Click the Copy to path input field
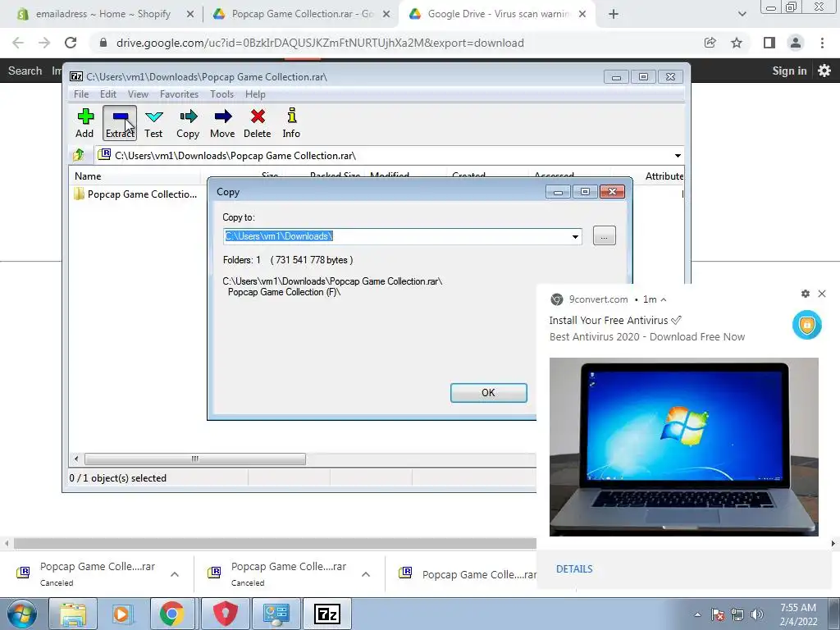This screenshot has width=840, height=630. [x=396, y=236]
